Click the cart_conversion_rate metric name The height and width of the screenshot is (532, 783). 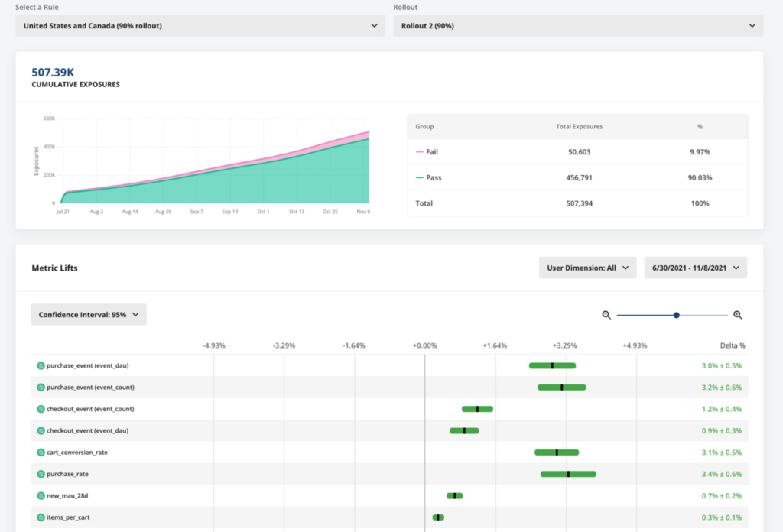click(x=77, y=453)
